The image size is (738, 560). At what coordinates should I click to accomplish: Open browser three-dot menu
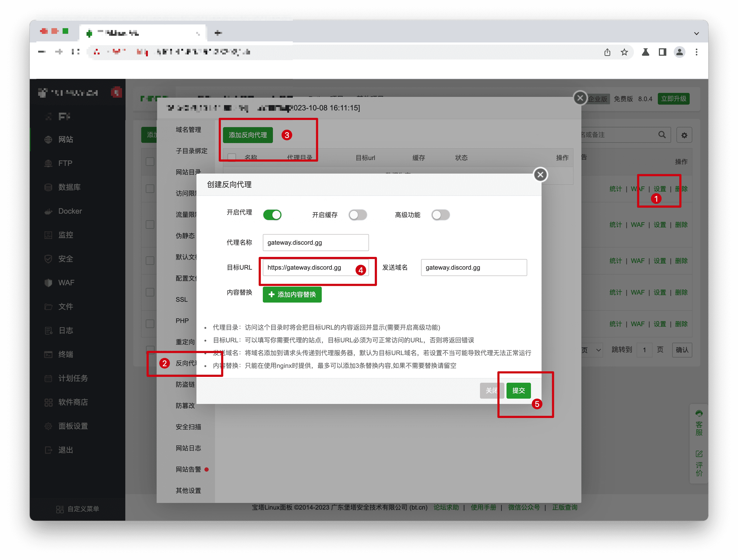pyautogui.click(x=697, y=52)
